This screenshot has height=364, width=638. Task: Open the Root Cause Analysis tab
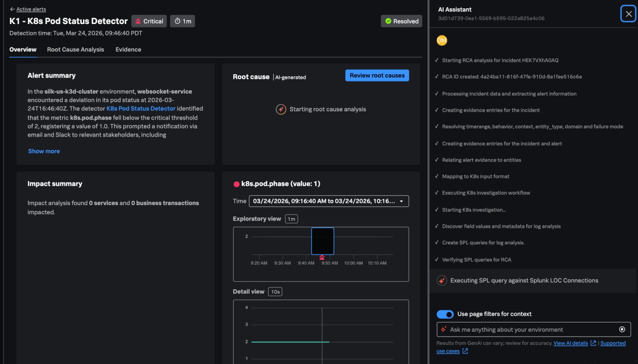[76, 49]
